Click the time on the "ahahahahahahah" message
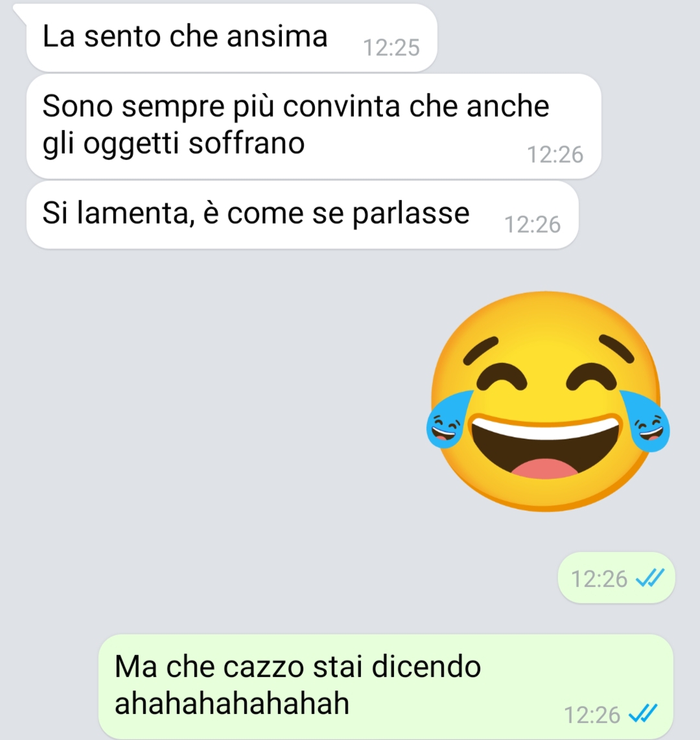The height and width of the screenshot is (740, 700). [592, 715]
